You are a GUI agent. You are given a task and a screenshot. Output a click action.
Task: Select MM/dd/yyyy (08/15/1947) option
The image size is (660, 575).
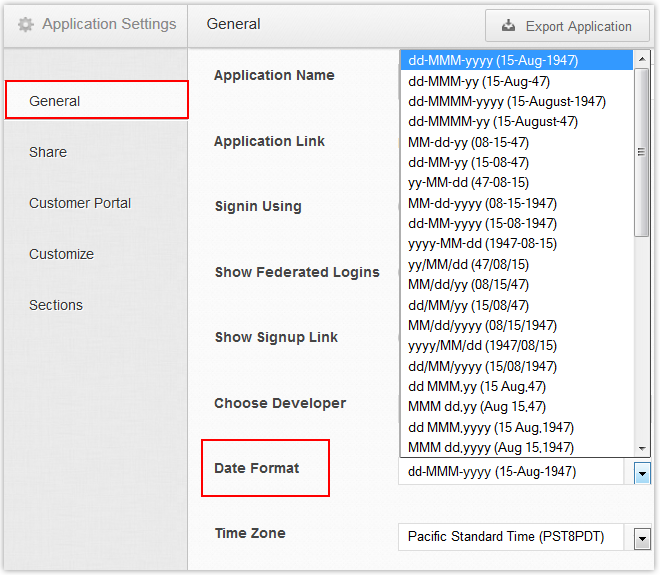click(482, 325)
